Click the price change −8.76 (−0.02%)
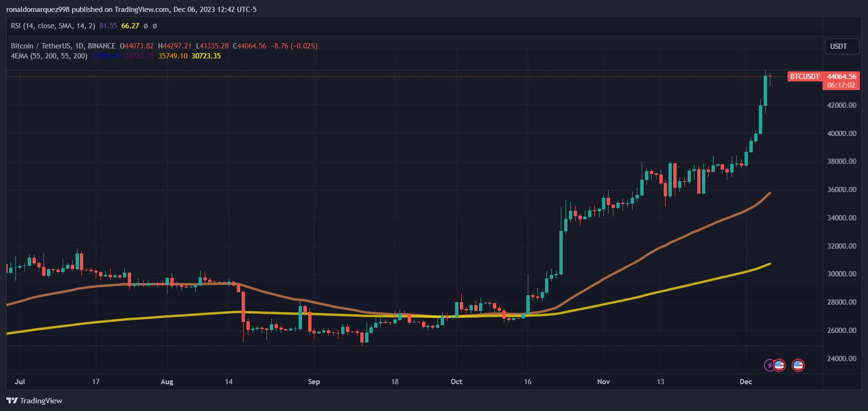868x411 pixels. [x=294, y=46]
